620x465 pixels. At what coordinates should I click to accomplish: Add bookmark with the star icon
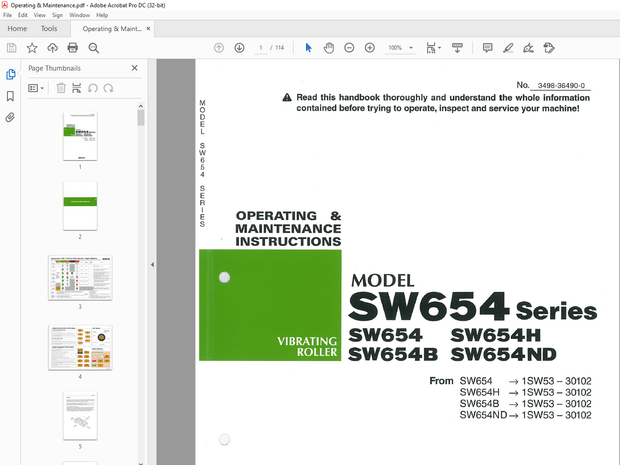pyautogui.click(x=32, y=48)
